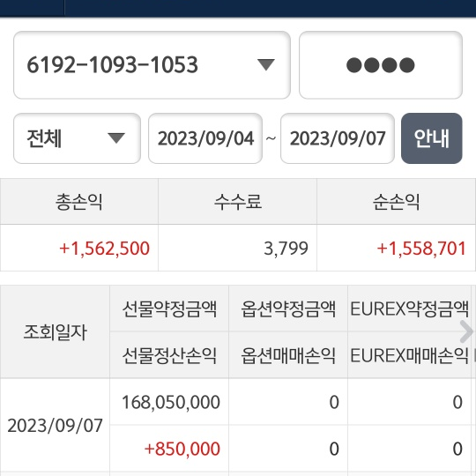Click the right chevron to show more columns
This screenshot has width=476, height=476.
(x=466, y=331)
